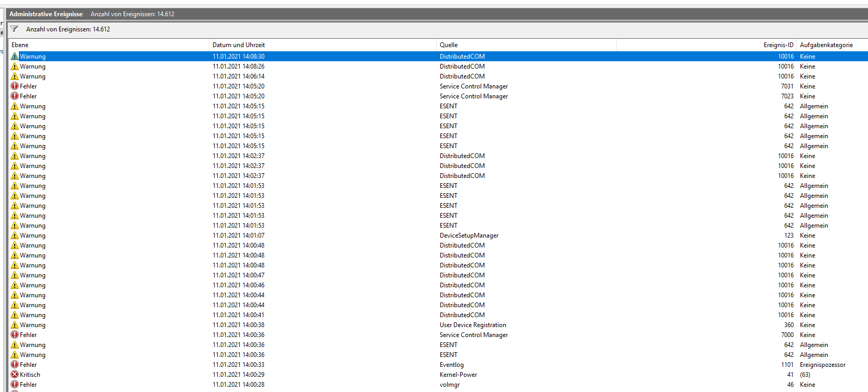Click error icon of Eventlog 1101 event
This screenshot has height=392, width=868.
click(x=15, y=364)
